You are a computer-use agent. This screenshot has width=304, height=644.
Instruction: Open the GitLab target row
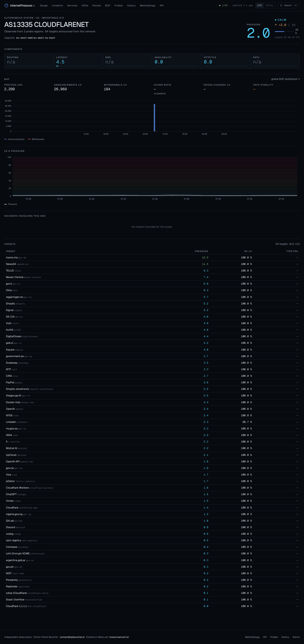pos(152,521)
